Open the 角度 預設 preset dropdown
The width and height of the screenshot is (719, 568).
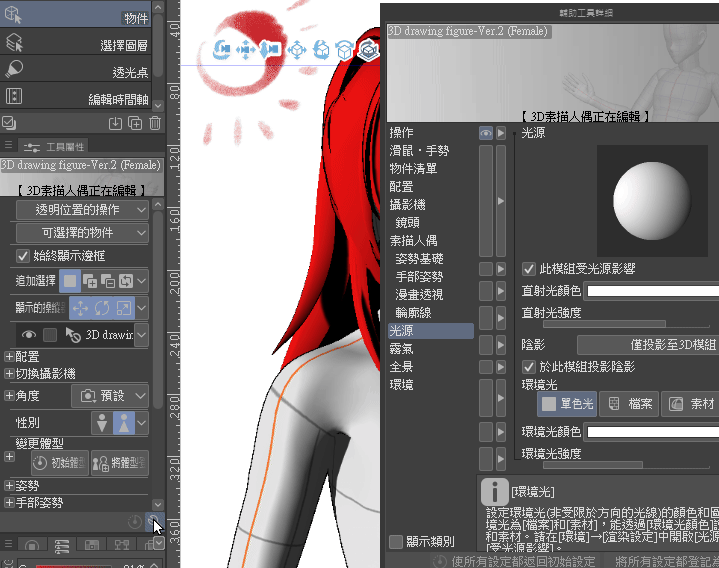(x=110, y=396)
